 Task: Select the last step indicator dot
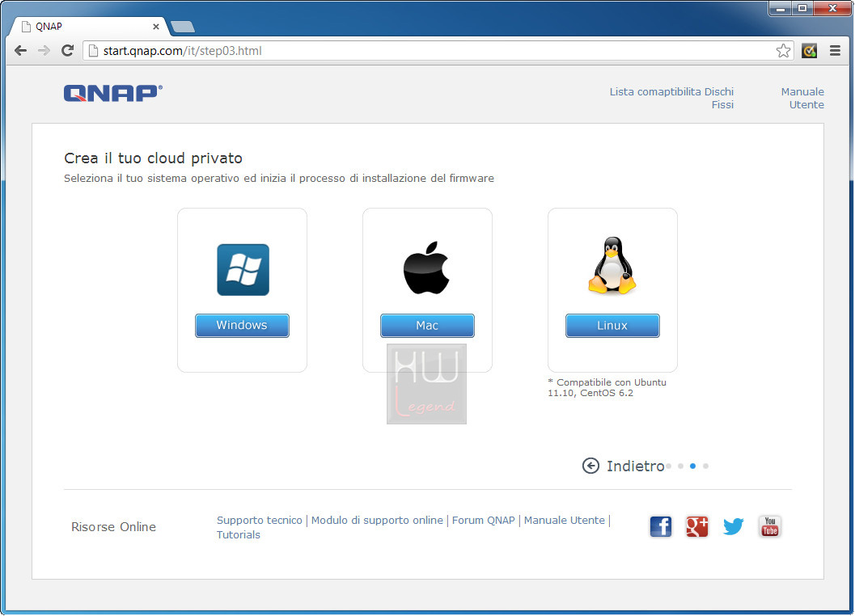pos(705,466)
